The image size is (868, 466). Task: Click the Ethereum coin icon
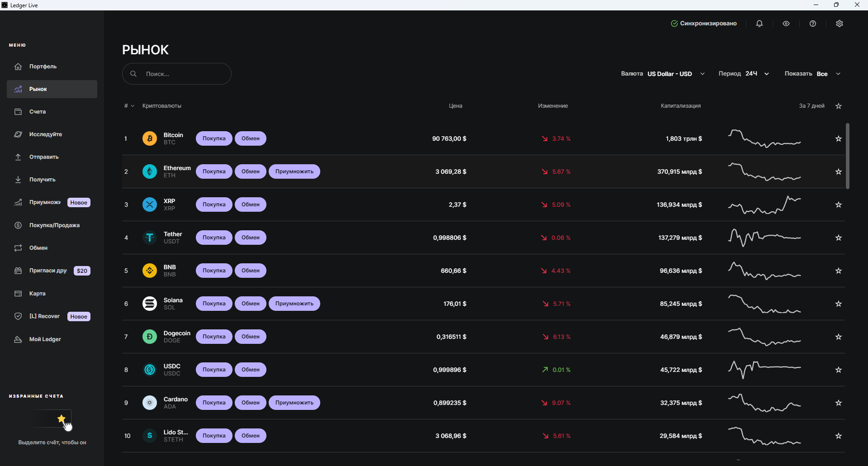pyautogui.click(x=150, y=171)
